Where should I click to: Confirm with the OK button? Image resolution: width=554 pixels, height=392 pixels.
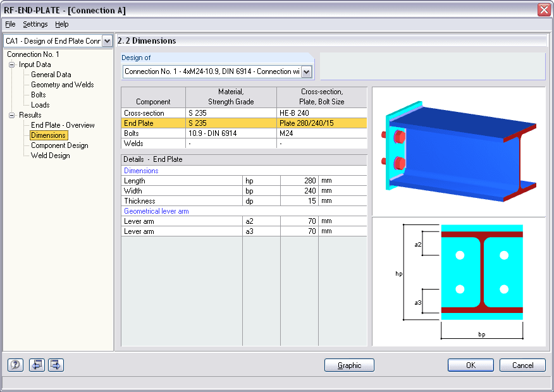pyautogui.click(x=471, y=365)
